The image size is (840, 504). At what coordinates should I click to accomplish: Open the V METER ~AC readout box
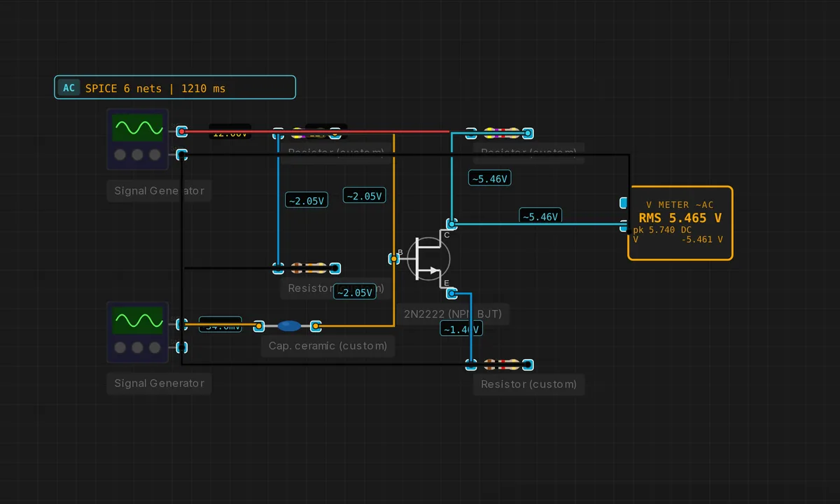(680, 223)
